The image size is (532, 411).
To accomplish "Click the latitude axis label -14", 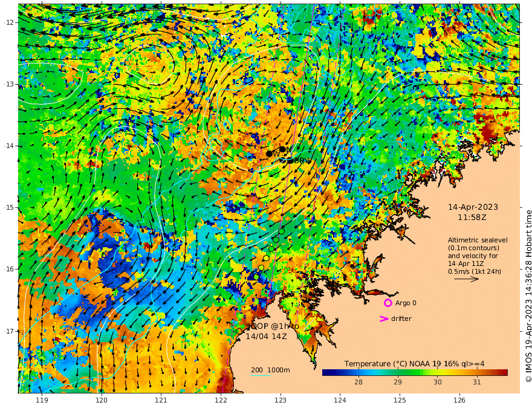I will point(8,146).
